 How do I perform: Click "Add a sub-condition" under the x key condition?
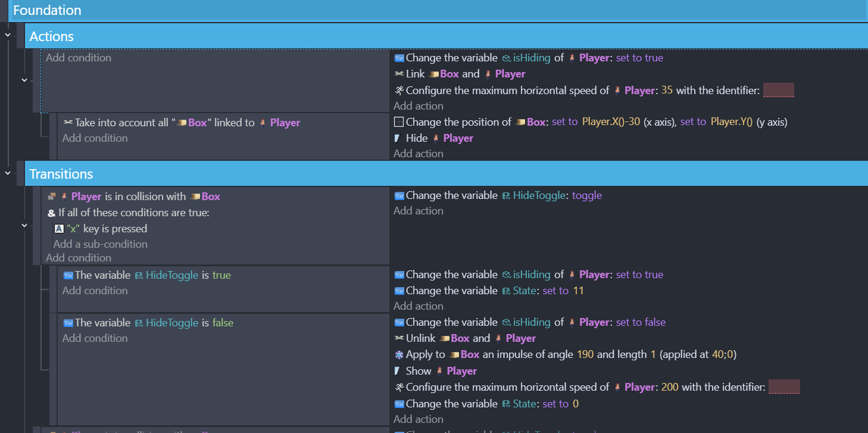(100, 244)
